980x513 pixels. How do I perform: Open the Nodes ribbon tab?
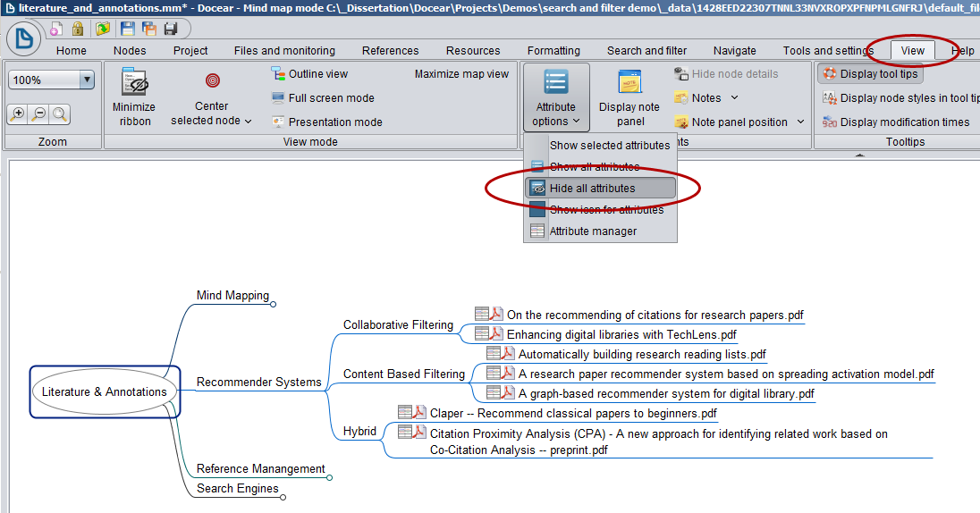(130, 51)
